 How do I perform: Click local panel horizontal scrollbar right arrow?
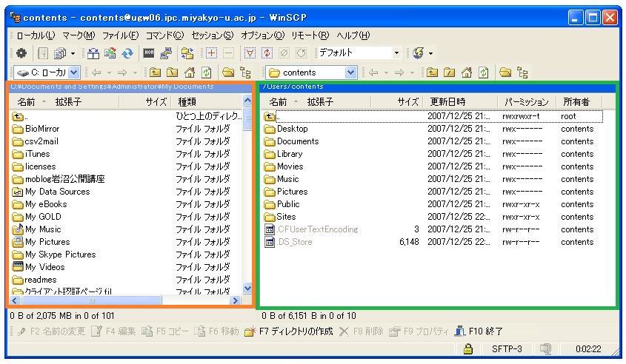(236, 300)
